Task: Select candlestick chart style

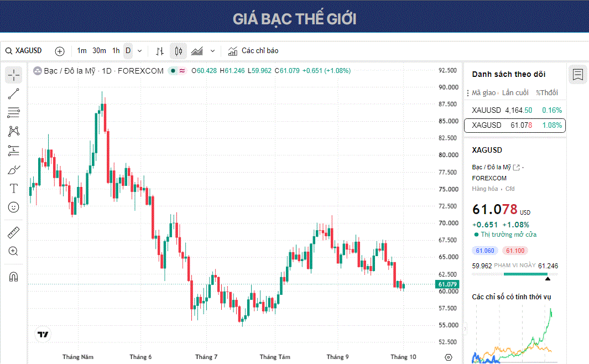Action: pyautogui.click(x=179, y=51)
